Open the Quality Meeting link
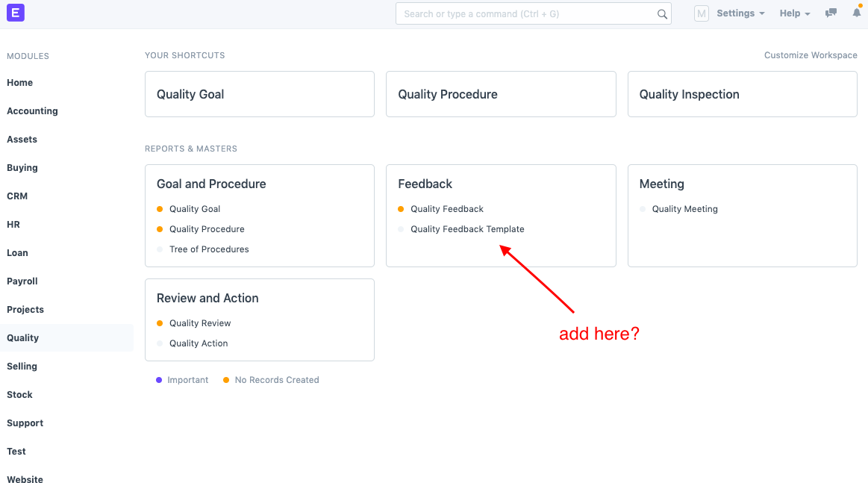Image resolution: width=868 pixels, height=483 pixels. tap(684, 209)
